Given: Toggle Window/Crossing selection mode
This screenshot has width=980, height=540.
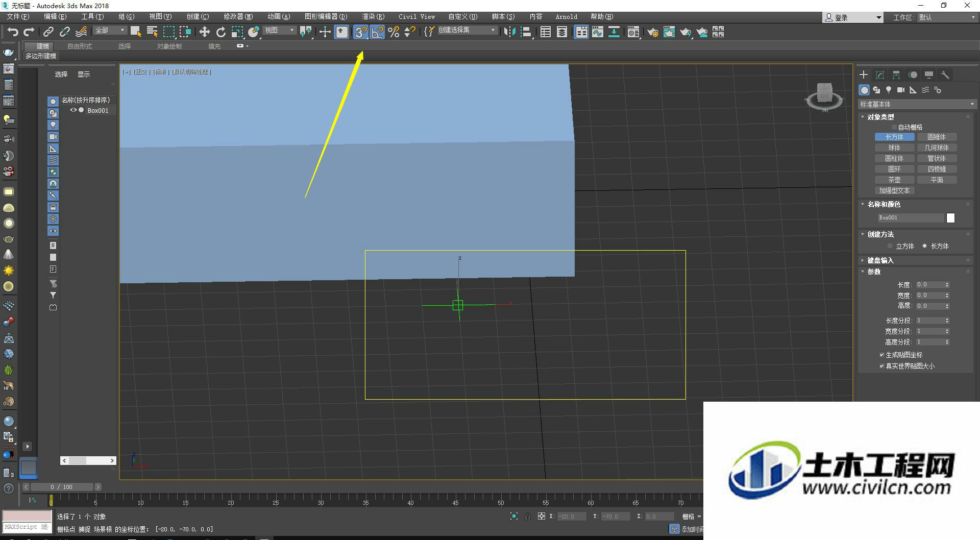Looking at the screenshot, I should pos(185,32).
